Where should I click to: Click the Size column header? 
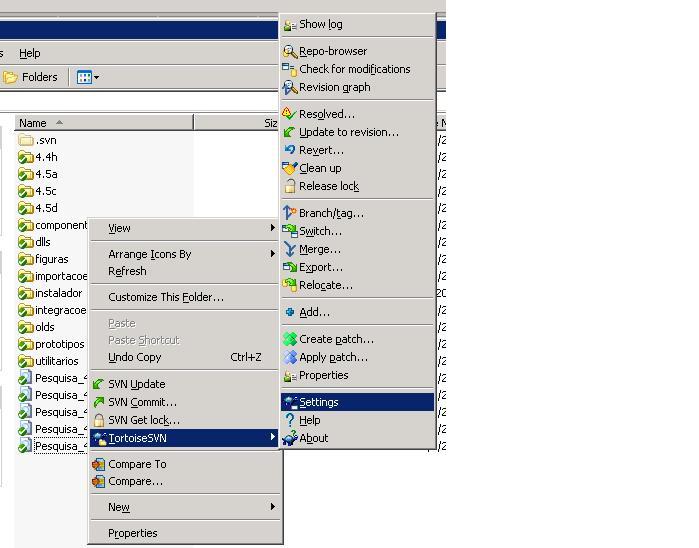tap(236, 123)
